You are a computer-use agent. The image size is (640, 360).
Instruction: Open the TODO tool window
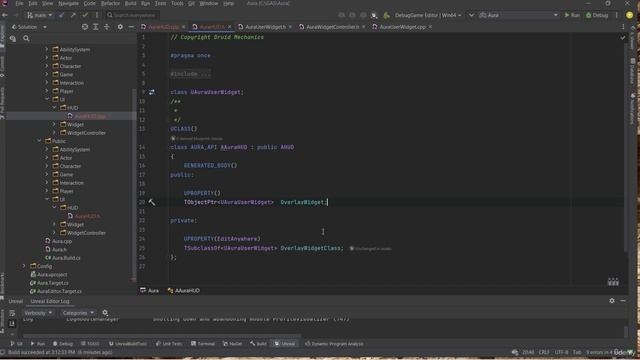90,344
